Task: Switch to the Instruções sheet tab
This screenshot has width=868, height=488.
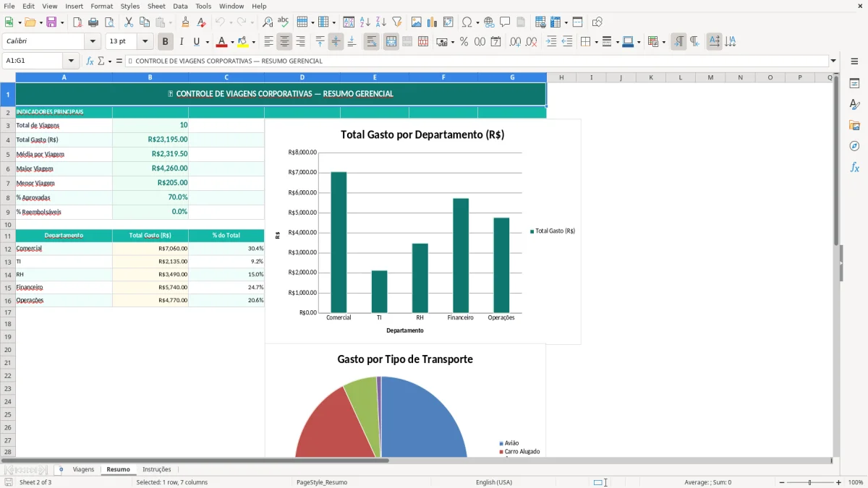Action: tap(157, 469)
